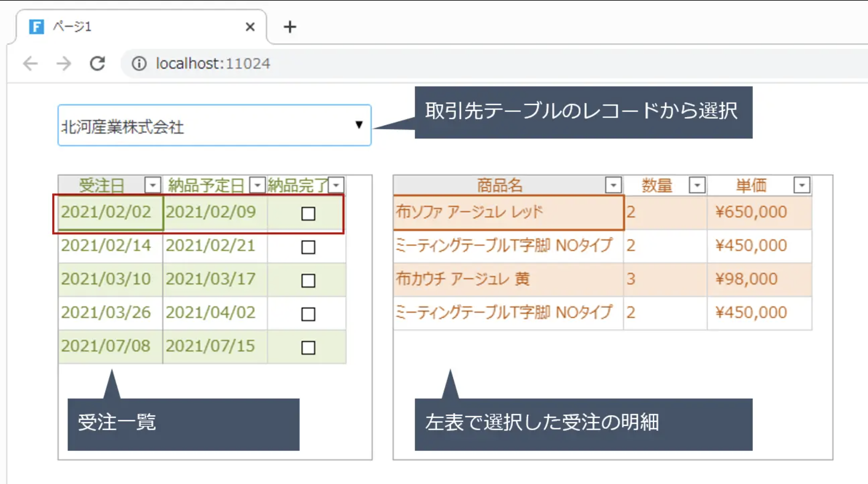Reload the localhost page
This screenshot has width=868, height=484.
[x=97, y=63]
